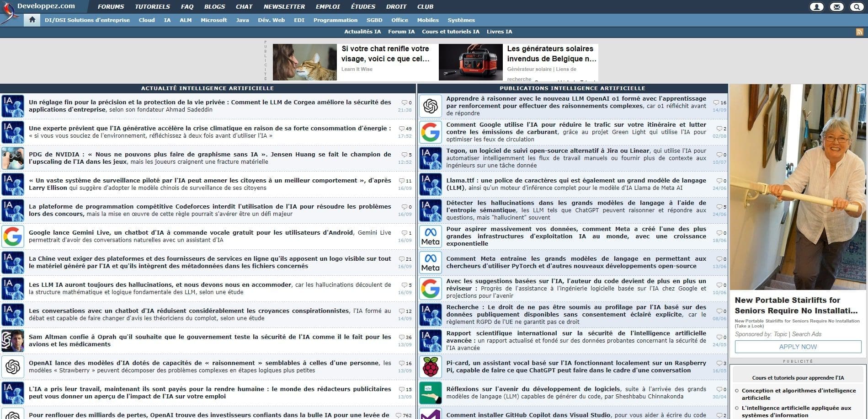Open the FORUMS menu
868x419 pixels.
pyautogui.click(x=110, y=6)
